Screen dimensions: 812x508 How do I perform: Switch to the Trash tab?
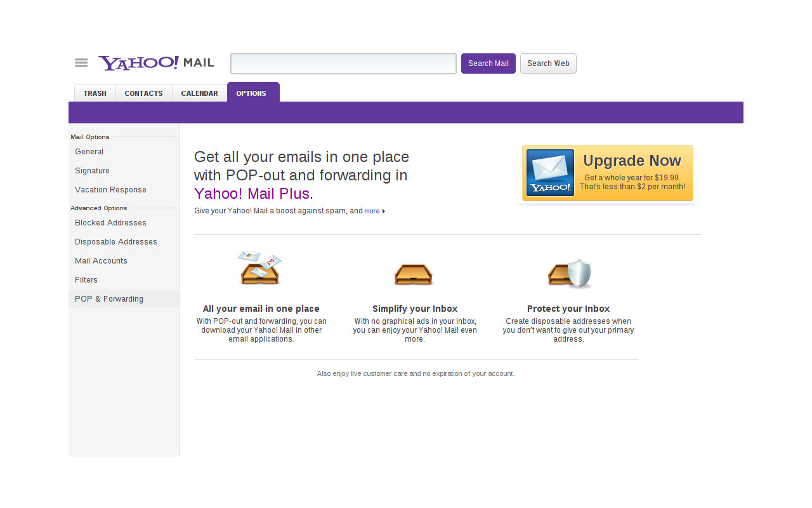[x=95, y=93]
